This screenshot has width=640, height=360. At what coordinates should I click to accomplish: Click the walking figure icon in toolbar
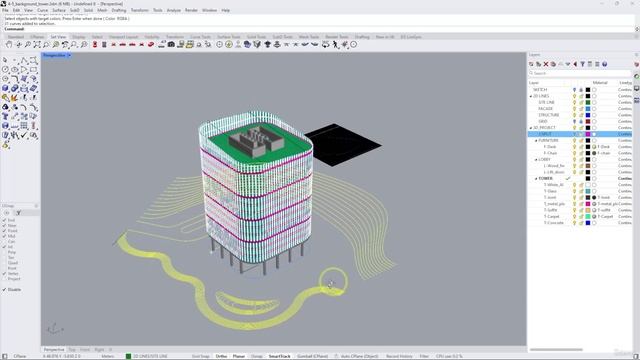coord(336,44)
